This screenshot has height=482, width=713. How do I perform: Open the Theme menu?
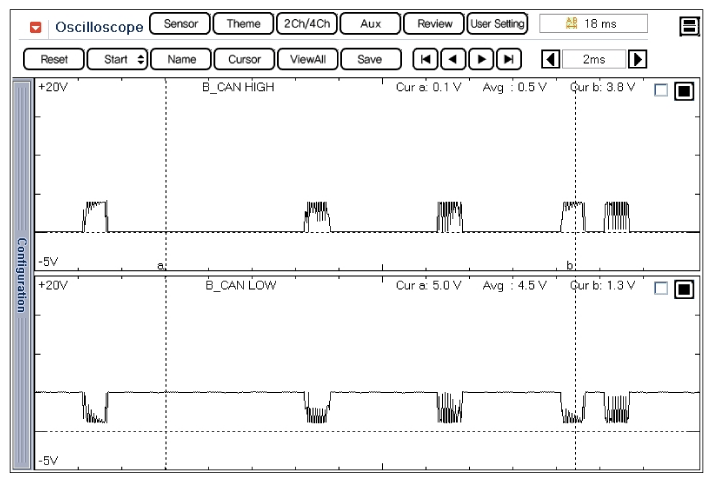(243, 24)
